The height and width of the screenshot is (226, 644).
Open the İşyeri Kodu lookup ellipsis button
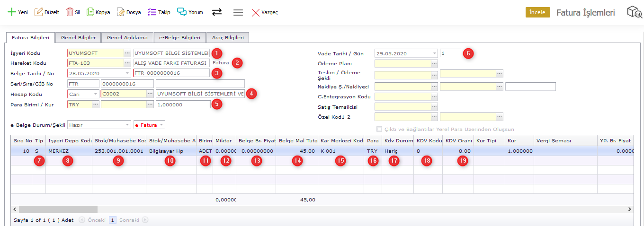(127, 53)
